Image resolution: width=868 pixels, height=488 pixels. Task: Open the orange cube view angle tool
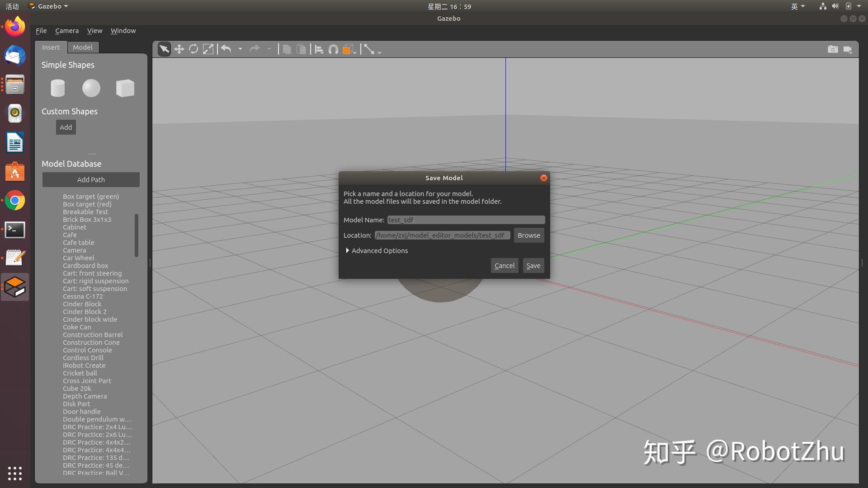point(348,49)
